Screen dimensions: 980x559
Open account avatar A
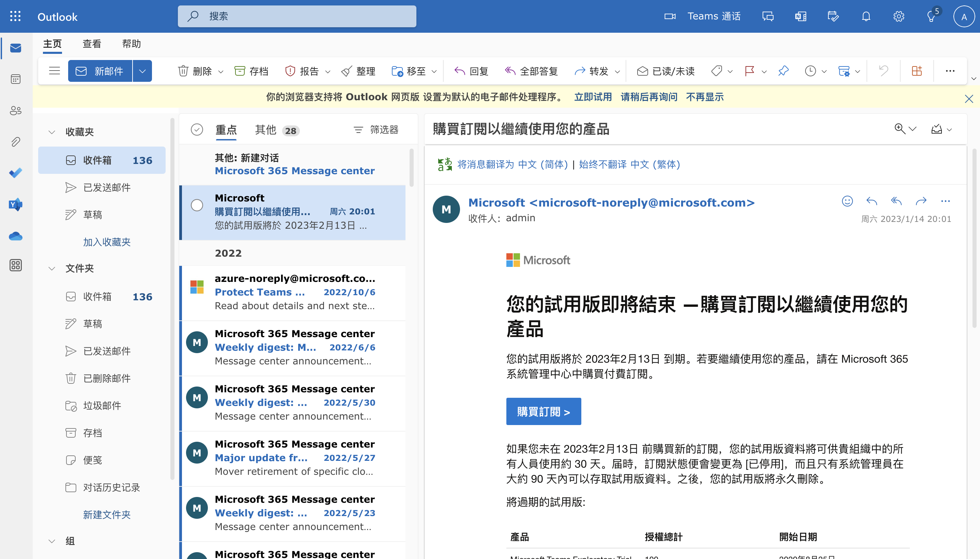pos(964,16)
